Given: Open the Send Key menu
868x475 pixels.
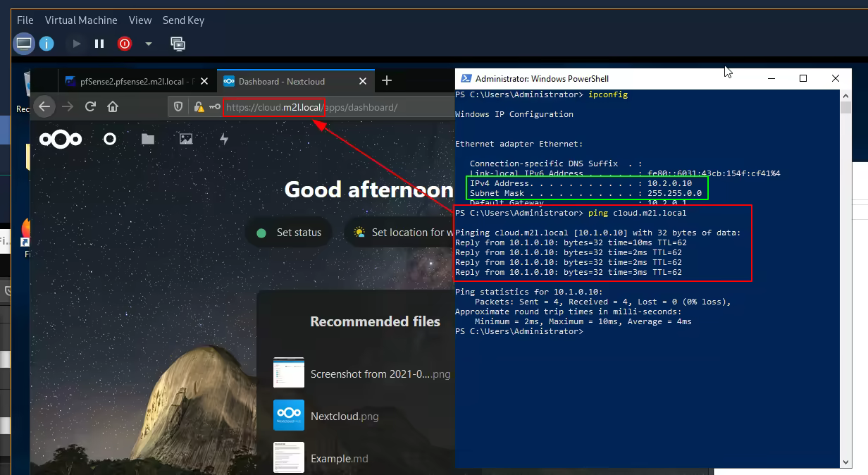Looking at the screenshot, I should [x=183, y=20].
